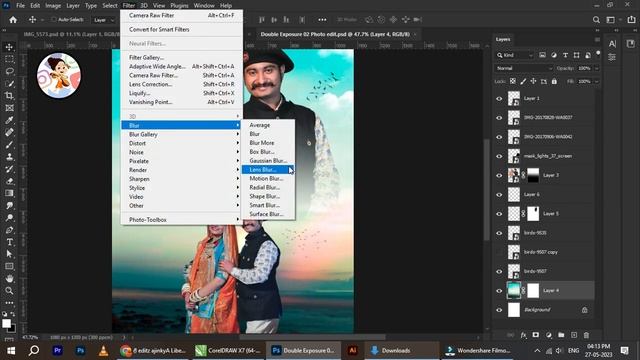Hide the mask_lights_37_screen layer
The width and height of the screenshot is (640, 360).
click(499, 156)
